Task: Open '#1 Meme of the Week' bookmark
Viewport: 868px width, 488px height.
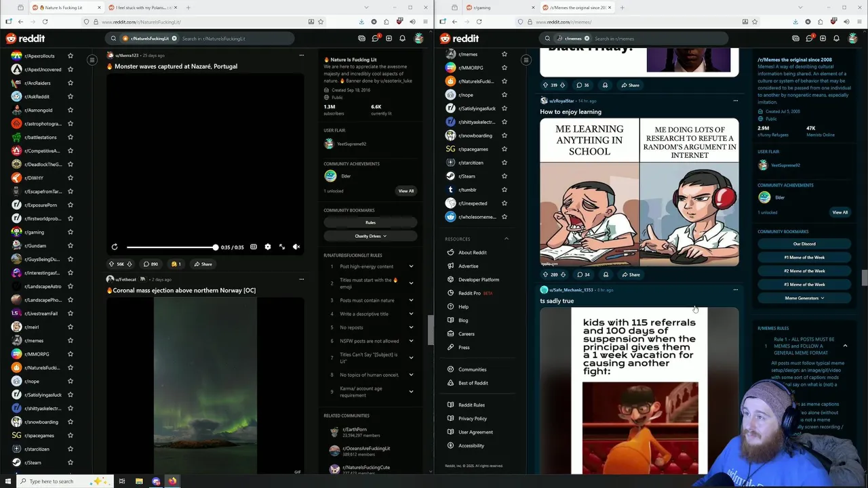Action: pyautogui.click(x=804, y=258)
